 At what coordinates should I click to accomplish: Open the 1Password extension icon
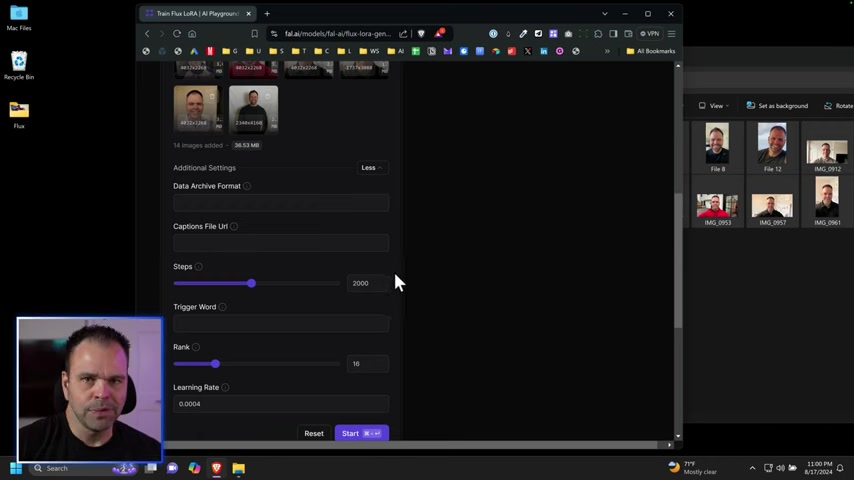click(493, 34)
